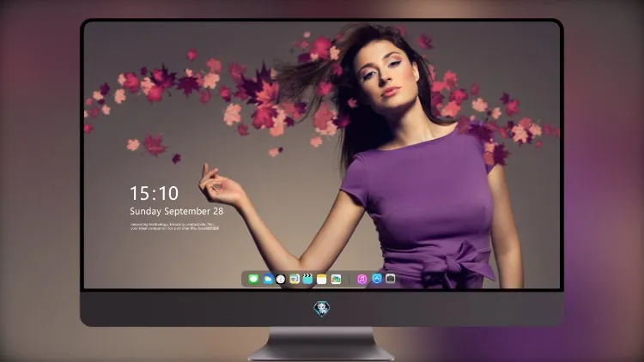Open the teal clapperboard video app
This screenshot has width=644, height=362.
pos(307,280)
